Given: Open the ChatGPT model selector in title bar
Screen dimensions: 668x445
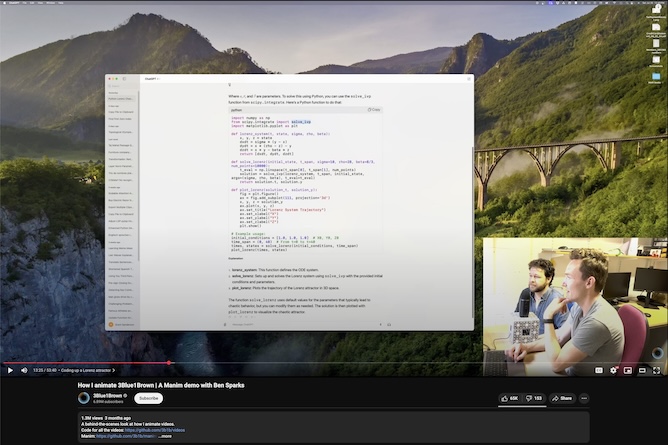Looking at the screenshot, I should point(152,77).
